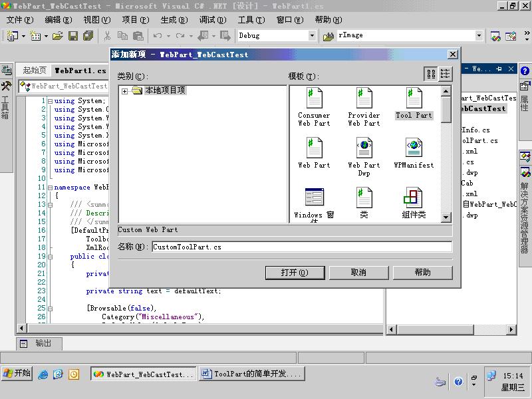Choose the Web Part Dwp template
Viewport: 532px width, 399px height.
click(364, 157)
